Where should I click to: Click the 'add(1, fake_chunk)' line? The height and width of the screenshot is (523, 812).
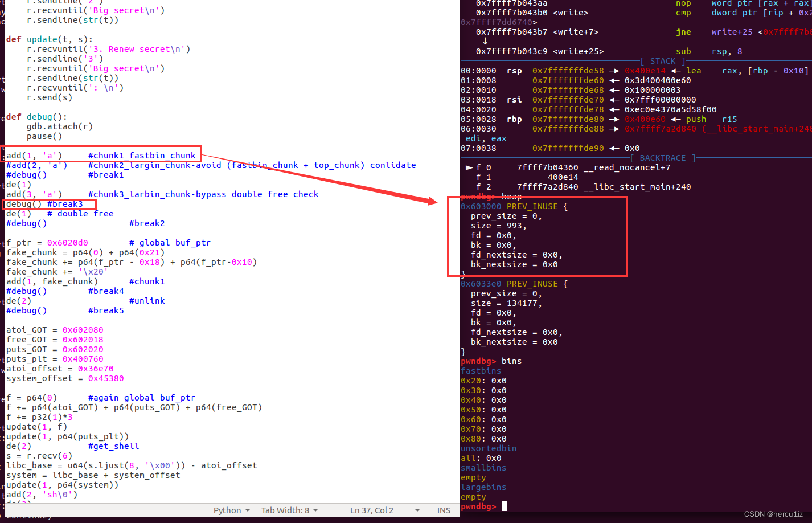[x=52, y=281]
